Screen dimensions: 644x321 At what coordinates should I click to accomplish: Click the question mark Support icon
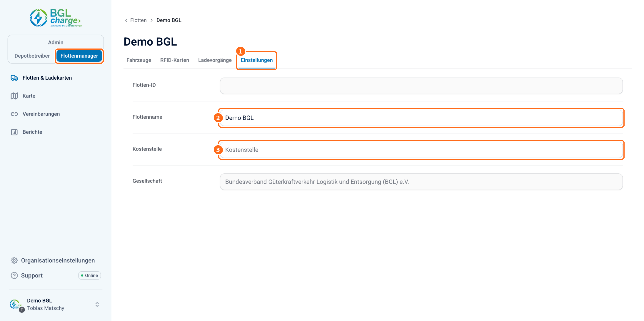coord(14,275)
